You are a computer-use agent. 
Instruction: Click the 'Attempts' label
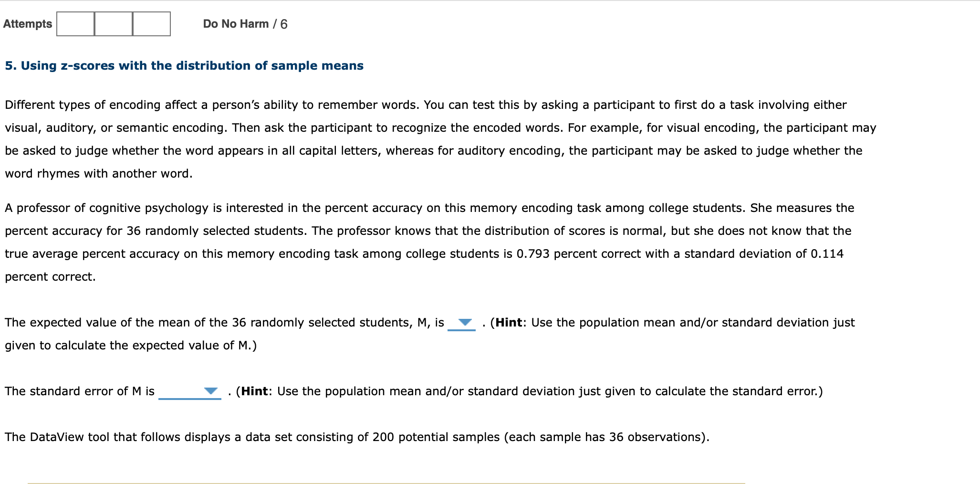click(x=27, y=24)
